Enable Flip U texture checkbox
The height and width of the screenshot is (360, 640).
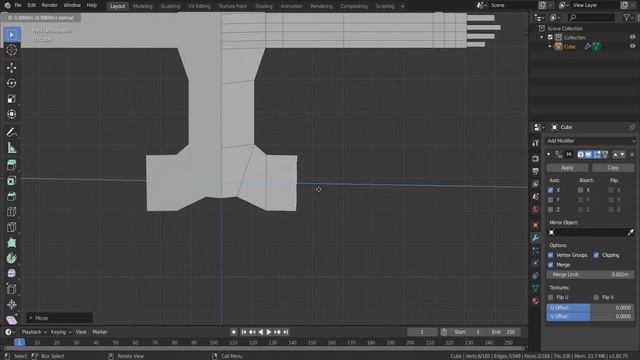(551, 298)
